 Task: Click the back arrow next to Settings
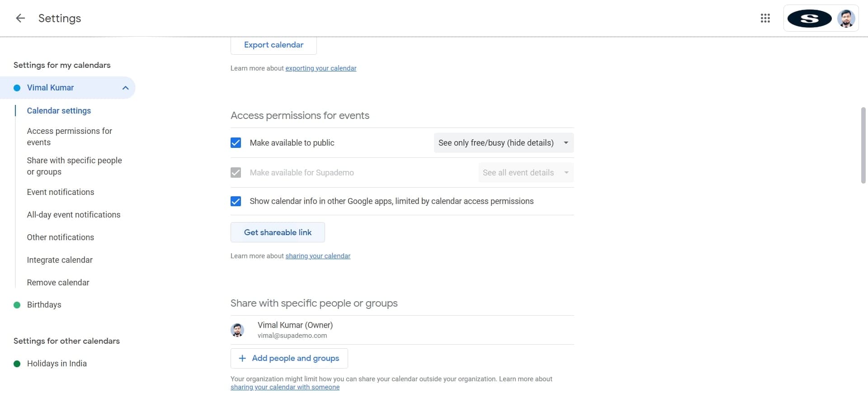pos(20,18)
